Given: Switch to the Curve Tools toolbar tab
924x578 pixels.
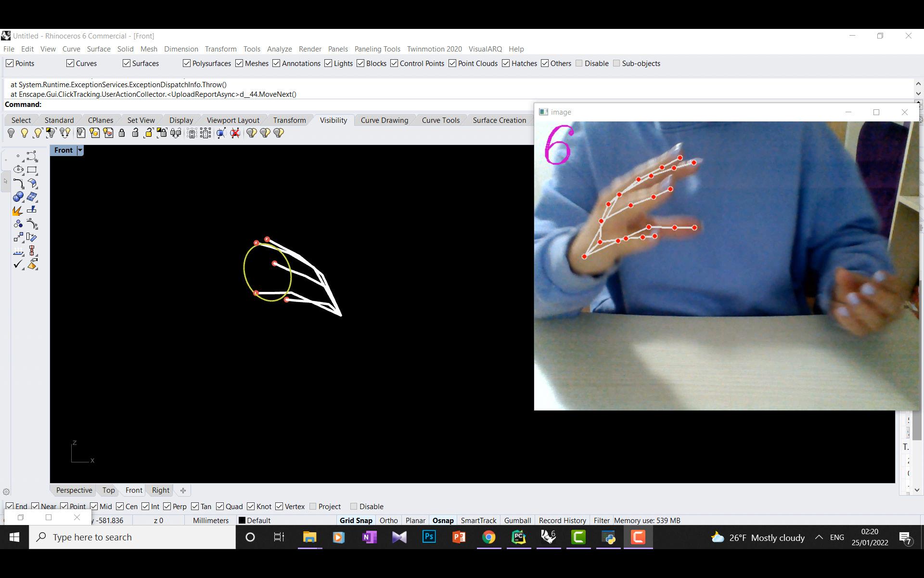Looking at the screenshot, I should pyautogui.click(x=440, y=120).
